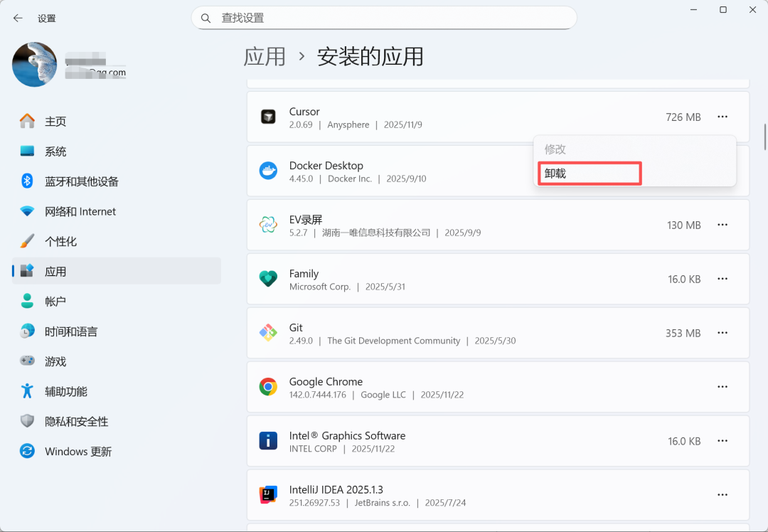Open 帐户 settings page
This screenshot has width=768, height=532.
[117, 302]
